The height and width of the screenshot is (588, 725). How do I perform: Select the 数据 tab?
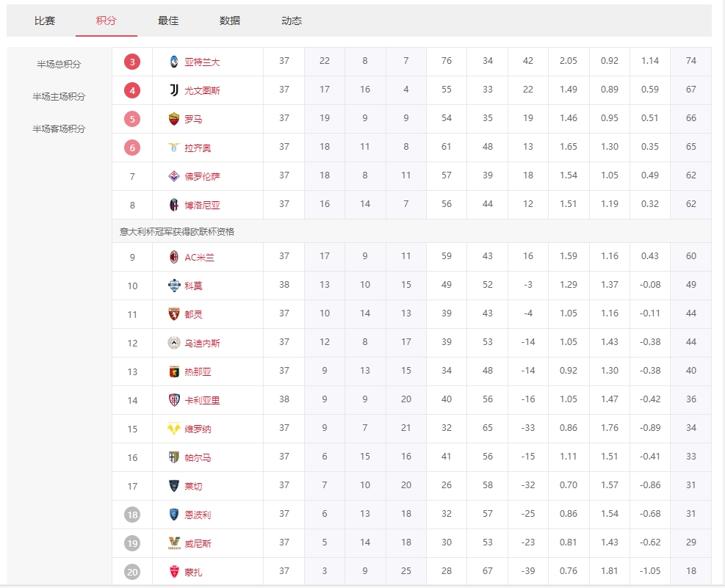(230, 21)
